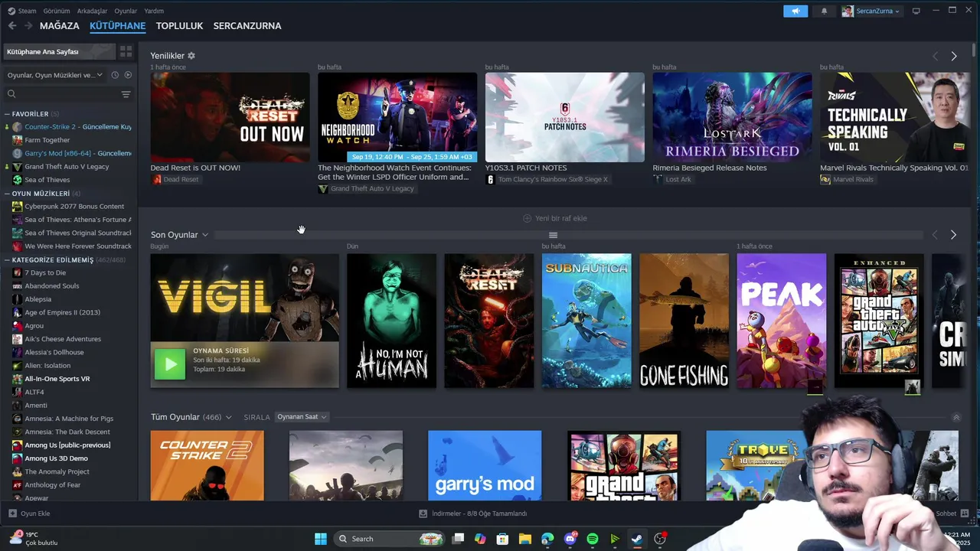The width and height of the screenshot is (980, 551).
Task: Select Gone Fishing game cover
Action: click(x=684, y=321)
